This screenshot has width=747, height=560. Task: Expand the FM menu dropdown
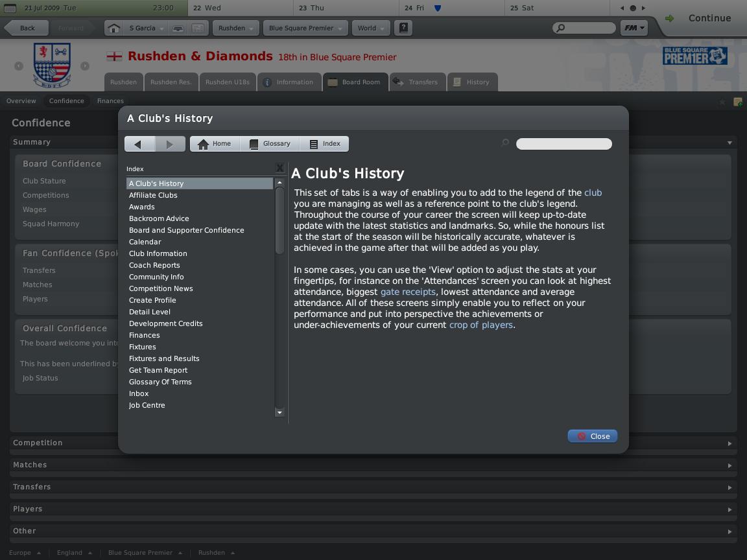634,28
